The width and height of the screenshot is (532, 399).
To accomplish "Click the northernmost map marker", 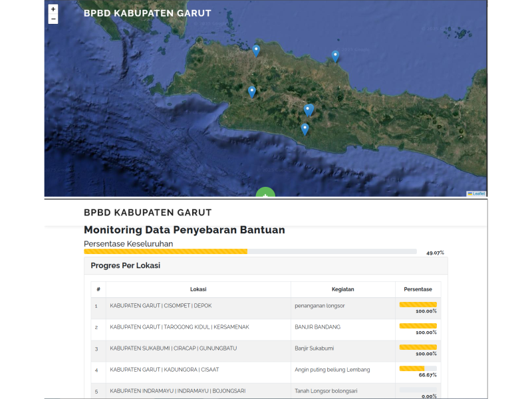I will click(x=256, y=51).
